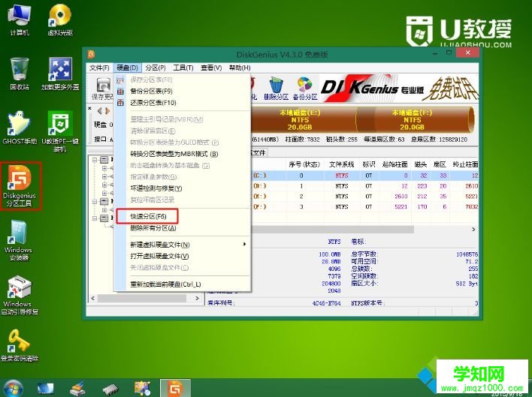
Task: Launch the U教授PE一键装机 shortcut
Action: click(x=60, y=131)
